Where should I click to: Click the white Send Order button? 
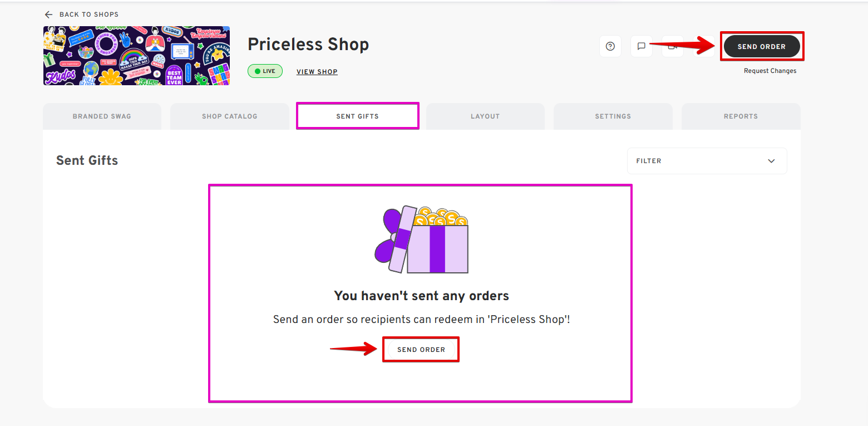point(421,350)
